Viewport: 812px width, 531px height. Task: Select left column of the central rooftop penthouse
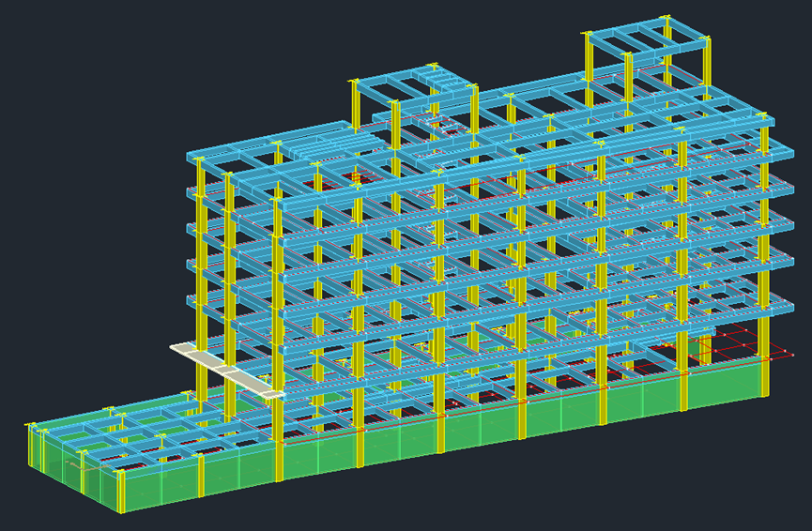pyautogui.click(x=356, y=103)
